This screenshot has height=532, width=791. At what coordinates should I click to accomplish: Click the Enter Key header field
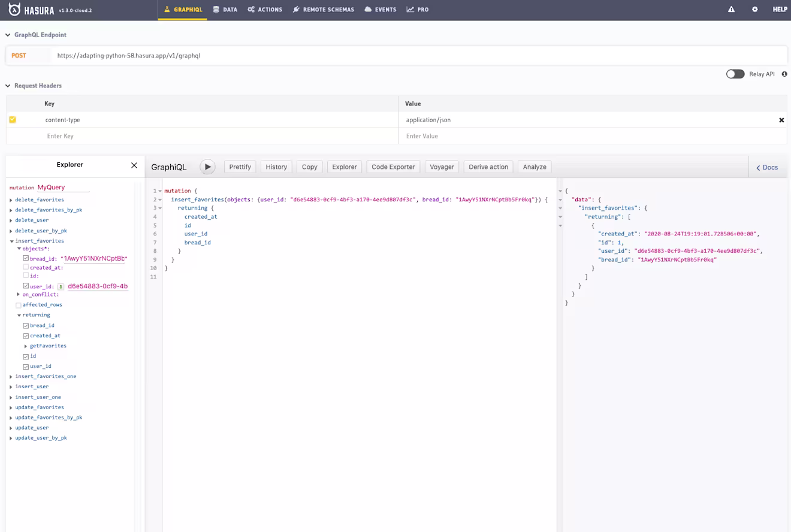(202, 136)
